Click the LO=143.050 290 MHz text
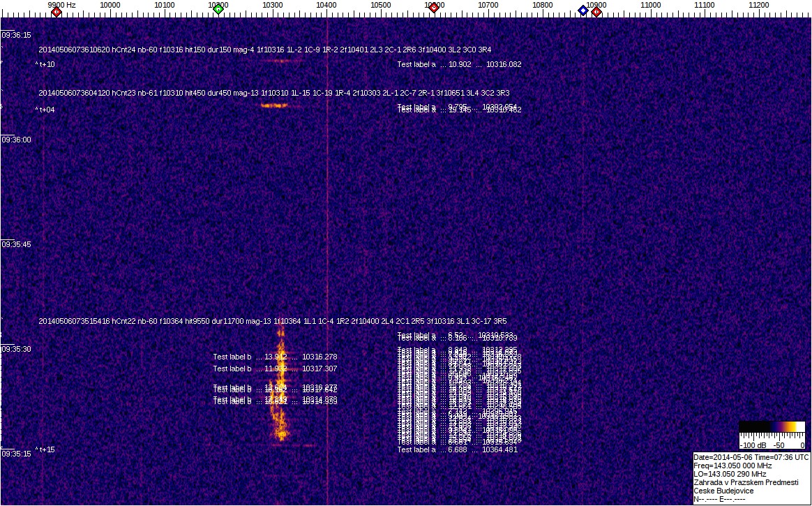This screenshot has height=506, width=812. [730, 473]
